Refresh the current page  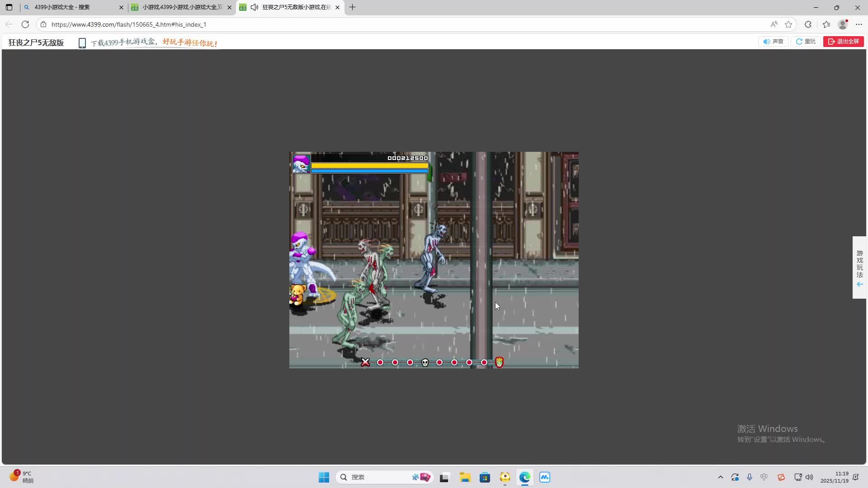(x=25, y=24)
